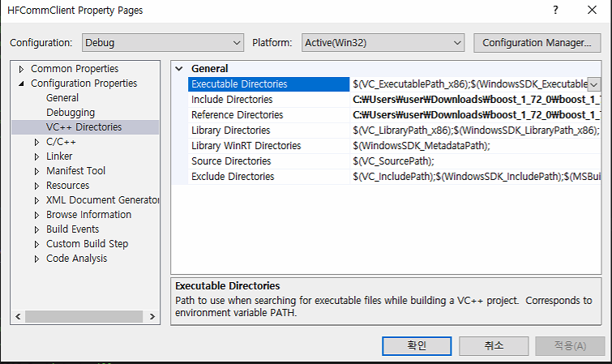Click the Include Directories boost path value
Screen dimensions: 612x364
tap(475, 100)
